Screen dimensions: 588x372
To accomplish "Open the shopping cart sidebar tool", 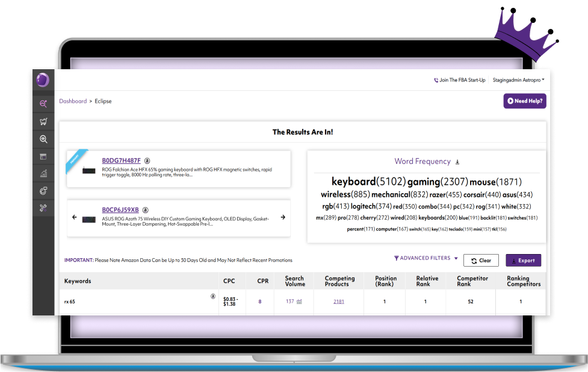I will [43, 122].
